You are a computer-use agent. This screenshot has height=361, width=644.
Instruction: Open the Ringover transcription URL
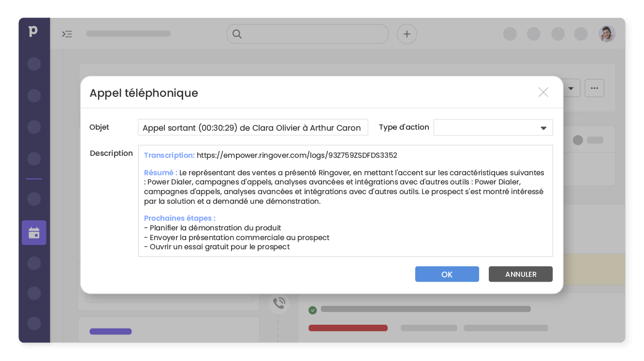point(297,155)
